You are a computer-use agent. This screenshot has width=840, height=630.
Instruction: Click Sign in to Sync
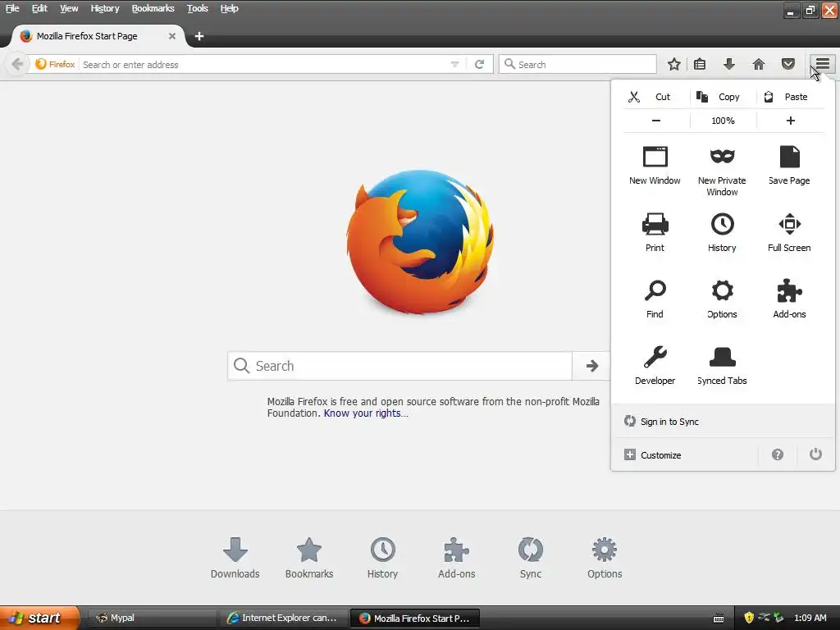(722, 422)
